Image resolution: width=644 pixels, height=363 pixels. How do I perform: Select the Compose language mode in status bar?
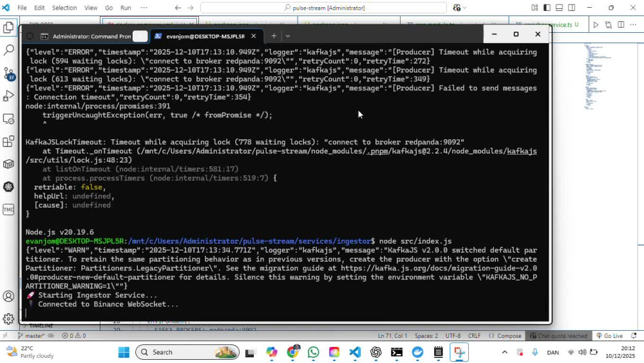(x=505, y=336)
